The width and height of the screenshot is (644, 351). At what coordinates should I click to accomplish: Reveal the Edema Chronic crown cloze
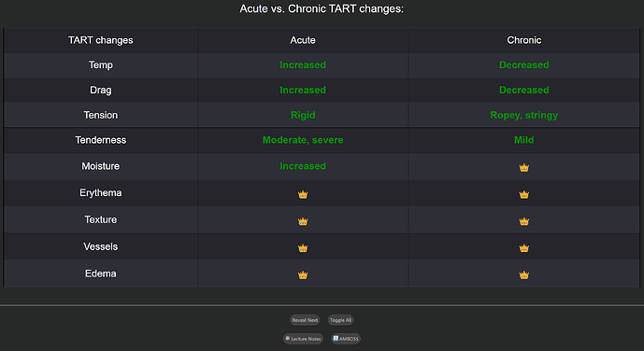523,274
